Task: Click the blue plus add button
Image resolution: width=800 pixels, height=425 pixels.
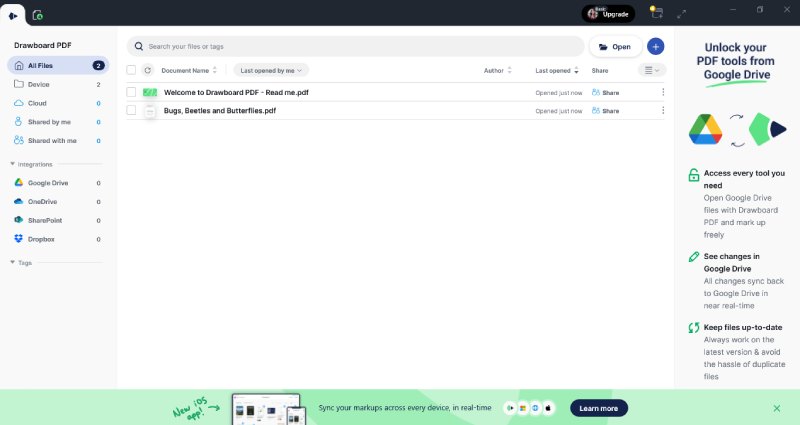Action: [x=656, y=46]
